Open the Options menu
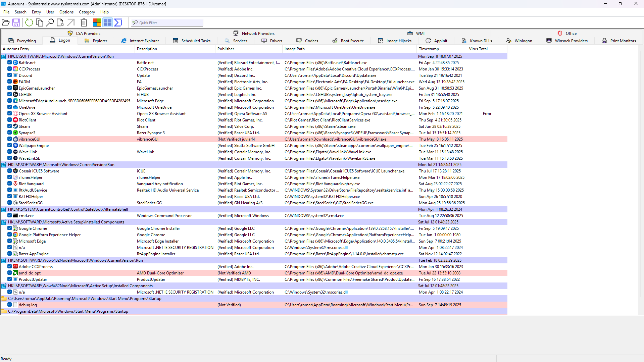Image resolution: width=644 pixels, height=362 pixels. pos(66,12)
